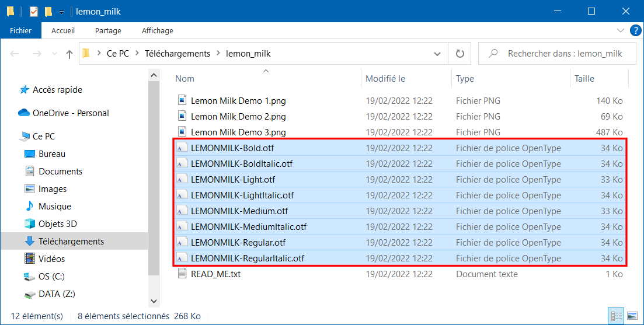Click Téléchargements in the breadcrumb path
The width and height of the screenshot is (644, 325).
[x=177, y=54]
